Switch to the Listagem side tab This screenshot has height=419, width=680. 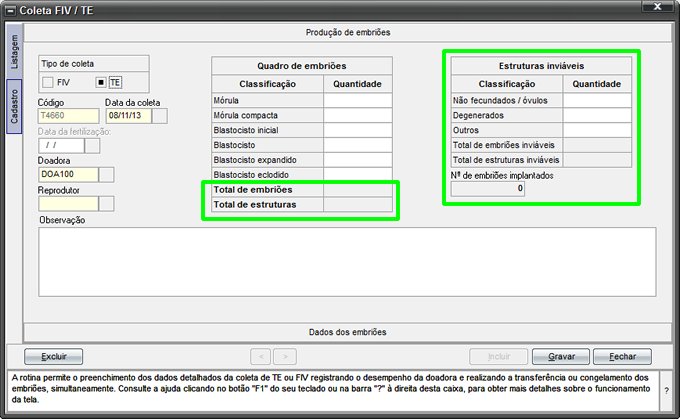[x=14, y=52]
